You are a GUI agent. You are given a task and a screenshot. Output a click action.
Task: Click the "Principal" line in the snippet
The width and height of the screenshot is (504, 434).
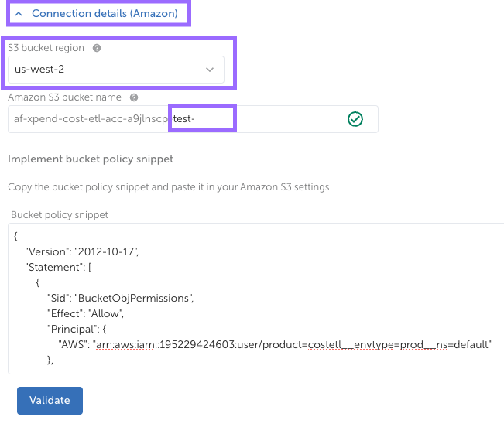coord(84,329)
